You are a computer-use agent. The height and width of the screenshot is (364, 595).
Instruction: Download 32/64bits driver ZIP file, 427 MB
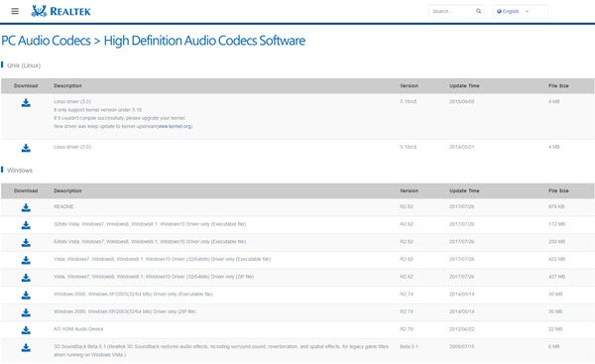coord(26,278)
